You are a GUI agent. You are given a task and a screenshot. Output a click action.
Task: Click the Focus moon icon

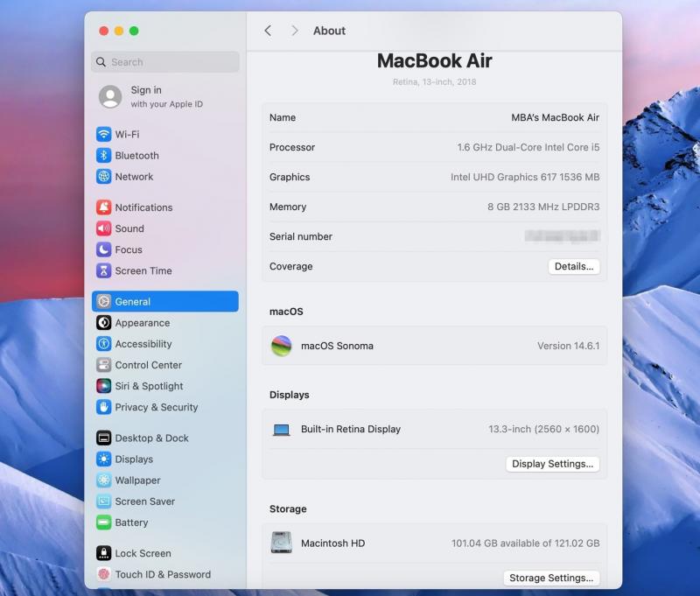click(103, 249)
